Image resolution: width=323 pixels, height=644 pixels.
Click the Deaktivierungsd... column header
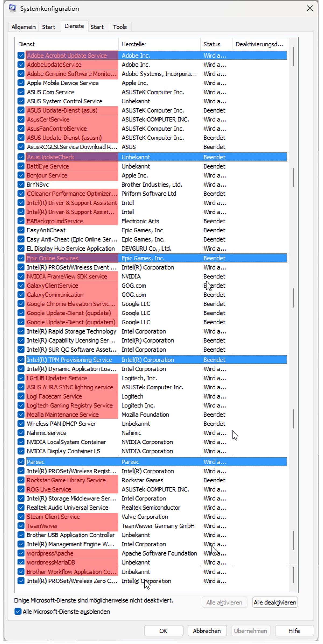coord(260,44)
